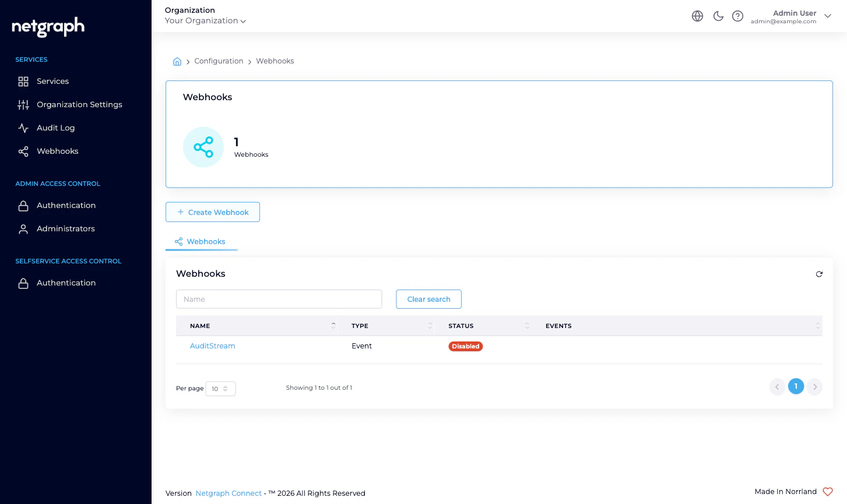This screenshot has width=847, height=504.
Task: Expand the Your Organization selector
Action: [205, 20]
